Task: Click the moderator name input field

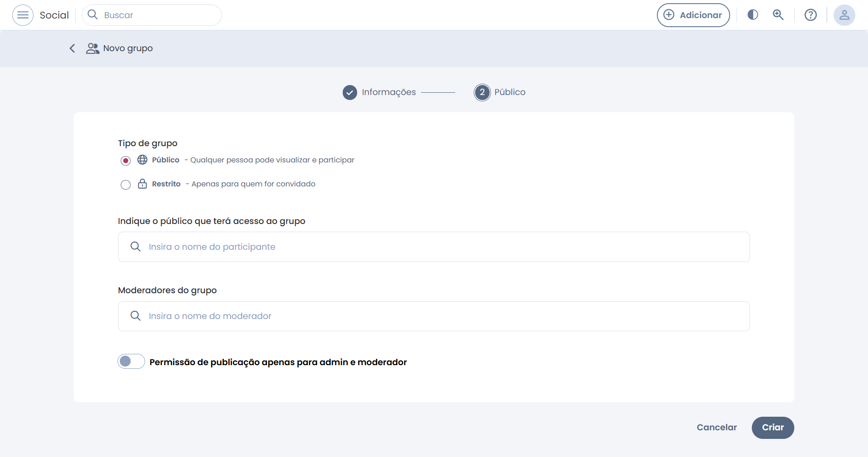Action: click(434, 316)
